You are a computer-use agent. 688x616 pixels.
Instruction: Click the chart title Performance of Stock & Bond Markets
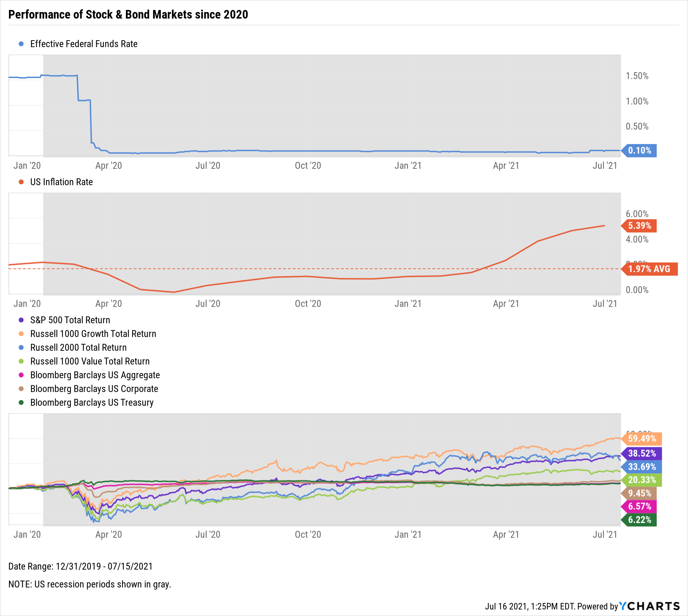point(128,14)
